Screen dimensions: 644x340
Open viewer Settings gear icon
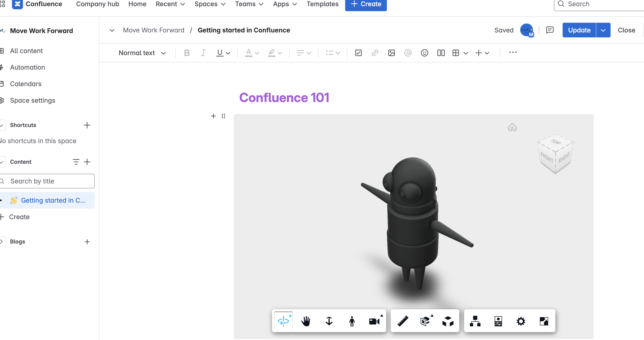(521, 321)
